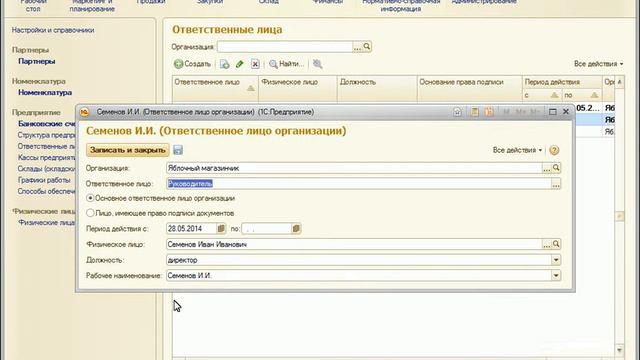The width and height of the screenshot is (640, 360).
Task: Click magnifier in Физическое лицо field
Action: [556, 244]
